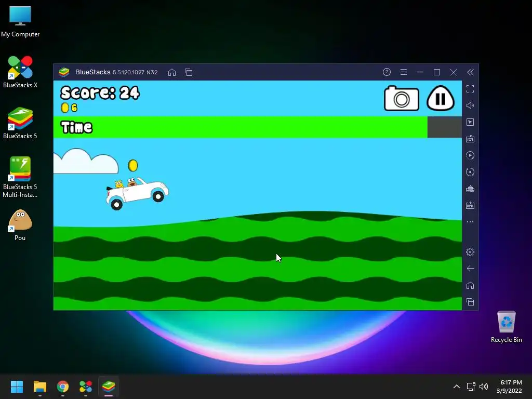Open the taskbar volume control

(484, 387)
